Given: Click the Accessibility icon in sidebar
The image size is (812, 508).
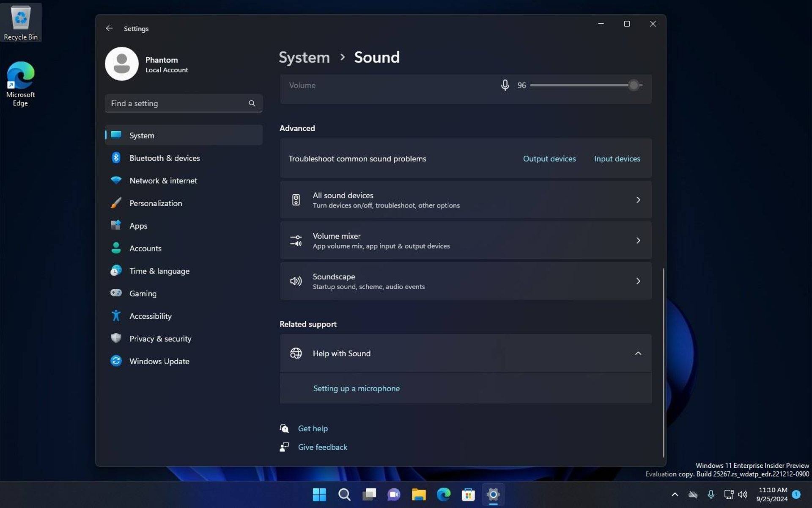Looking at the screenshot, I should pos(116,315).
